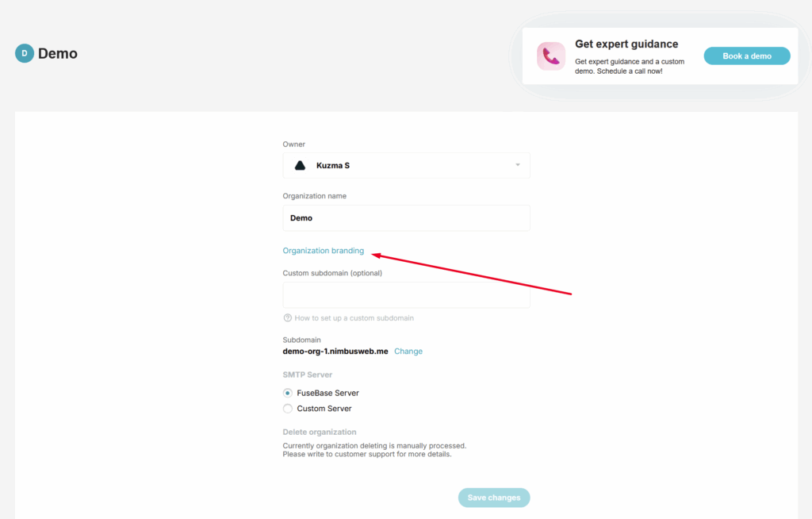Screen dimensions: 812x519
Task: Click Change next to the subdomain
Action: 408,352
